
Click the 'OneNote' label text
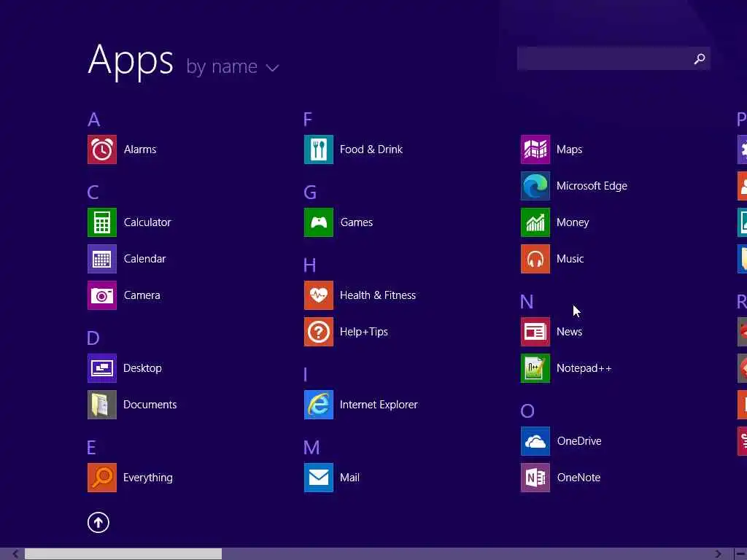tap(578, 478)
